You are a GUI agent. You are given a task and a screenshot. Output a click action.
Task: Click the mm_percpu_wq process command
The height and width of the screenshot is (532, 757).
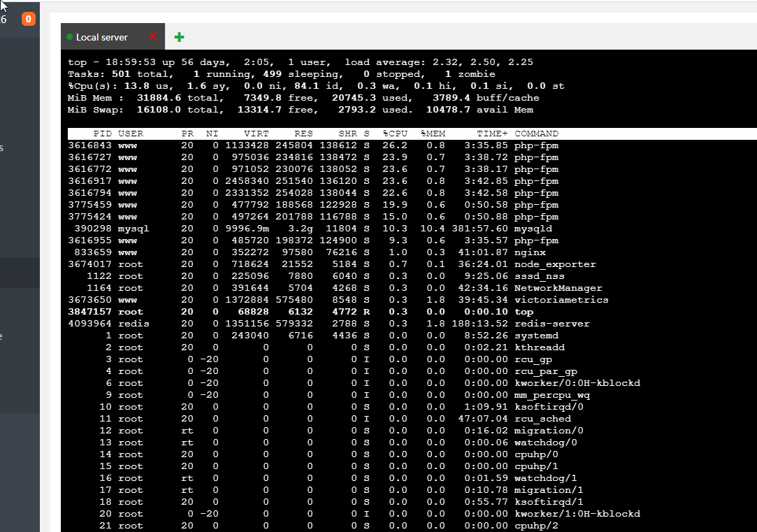pos(552,395)
